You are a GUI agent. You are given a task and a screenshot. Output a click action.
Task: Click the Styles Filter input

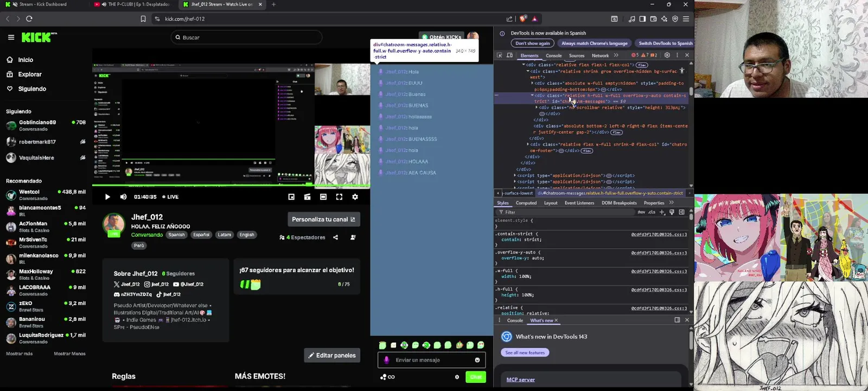pos(564,212)
